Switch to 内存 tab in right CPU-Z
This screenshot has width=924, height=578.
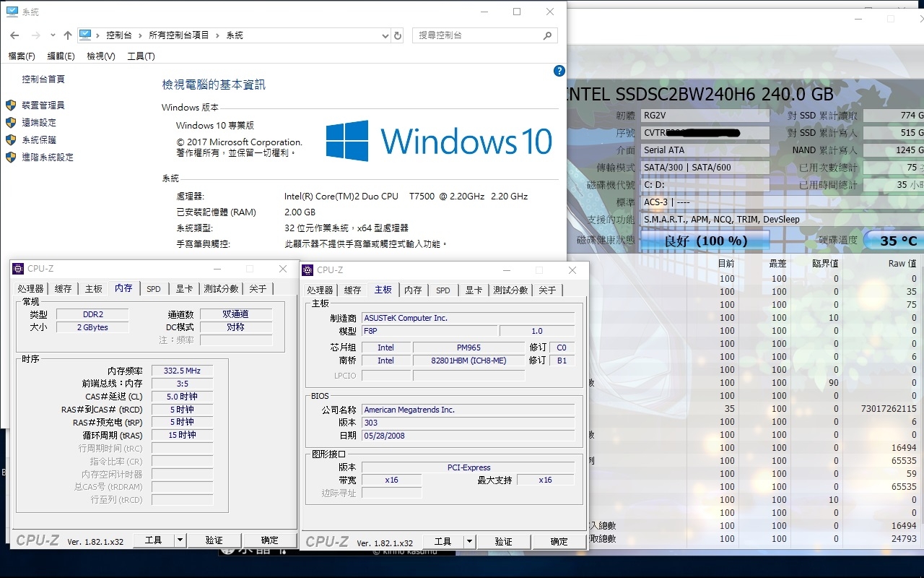point(413,290)
